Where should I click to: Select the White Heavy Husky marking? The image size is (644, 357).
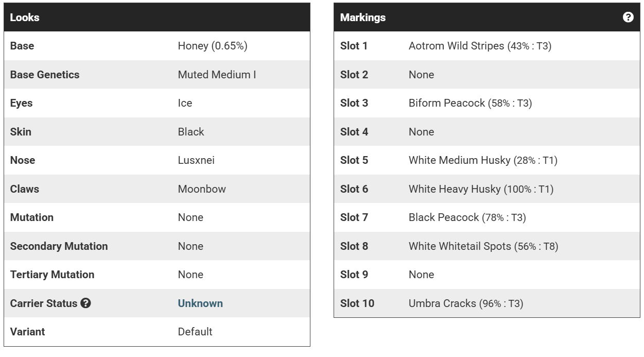click(x=454, y=189)
